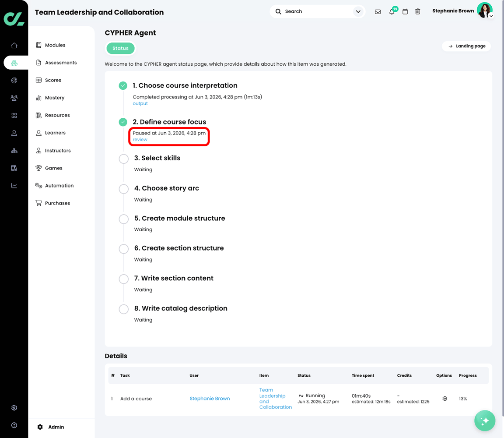Select the courses cubes icon in the left rail
This screenshot has height=438, width=504.
coord(14,63)
